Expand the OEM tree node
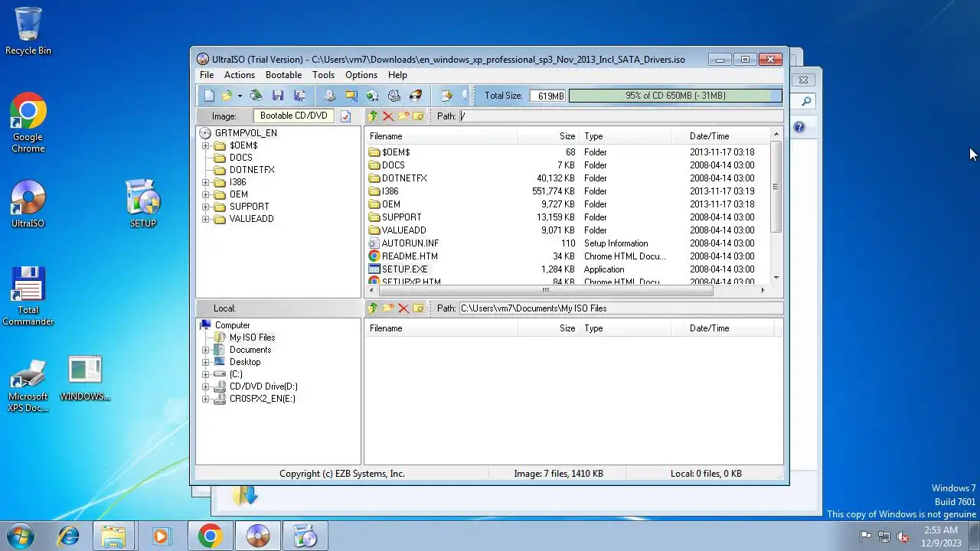 point(205,194)
